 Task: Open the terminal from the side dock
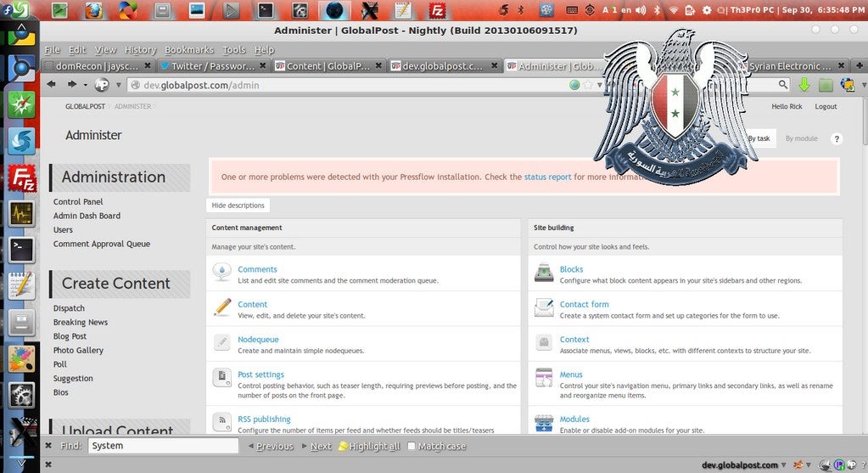tap(21, 251)
